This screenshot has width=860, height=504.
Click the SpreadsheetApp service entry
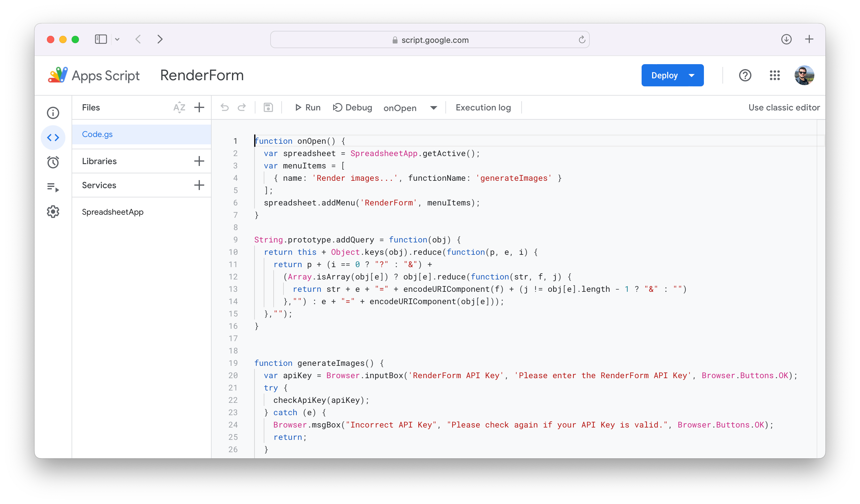point(113,212)
